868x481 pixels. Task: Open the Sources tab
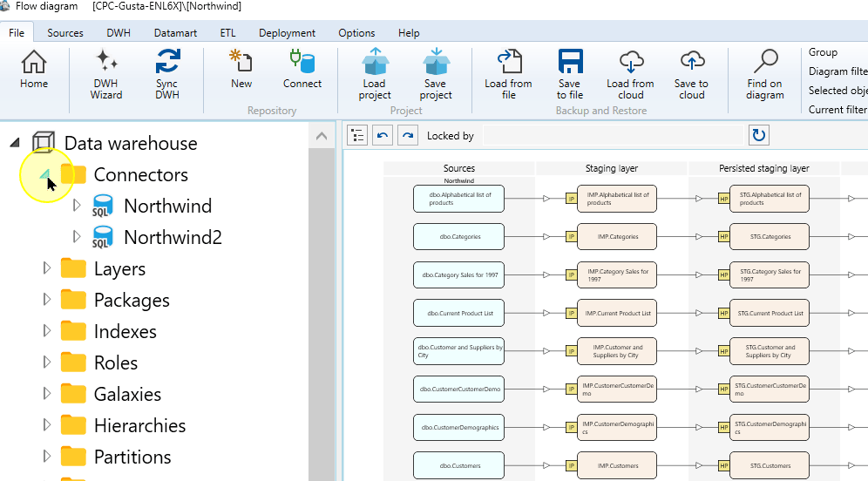[65, 32]
